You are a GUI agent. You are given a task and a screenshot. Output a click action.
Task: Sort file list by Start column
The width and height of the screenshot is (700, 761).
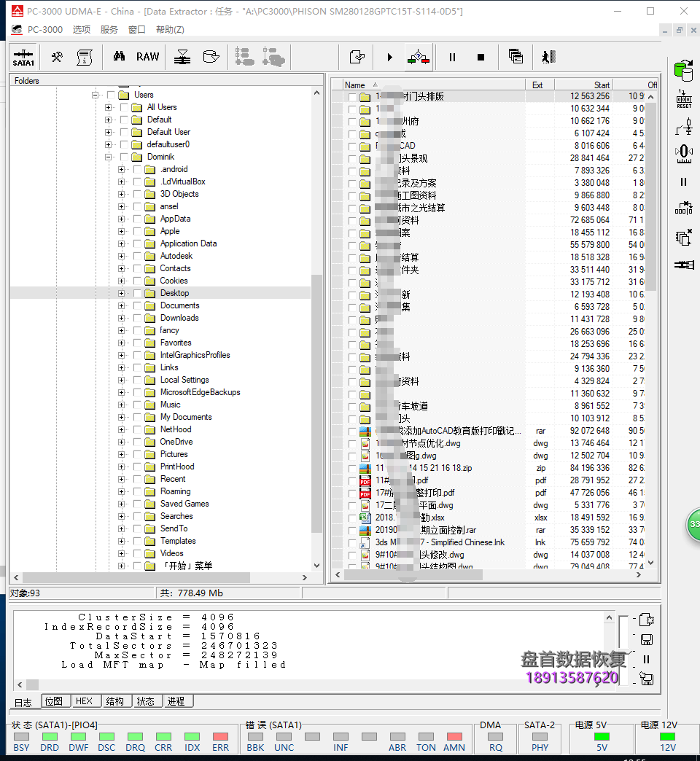(583, 85)
